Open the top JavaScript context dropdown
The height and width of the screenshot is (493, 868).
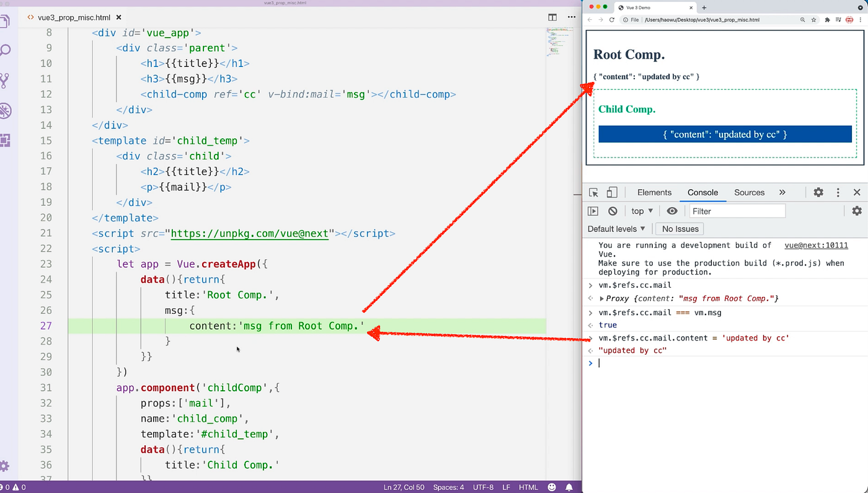pos(642,211)
